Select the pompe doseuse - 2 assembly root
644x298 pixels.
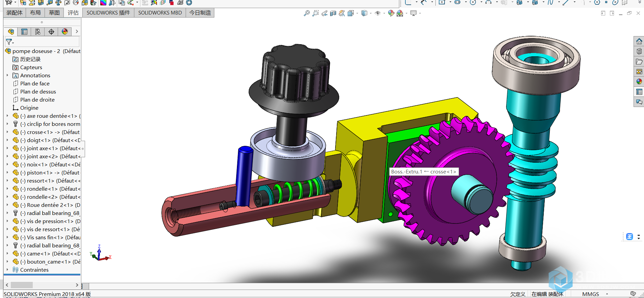click(x=43, y=51)
